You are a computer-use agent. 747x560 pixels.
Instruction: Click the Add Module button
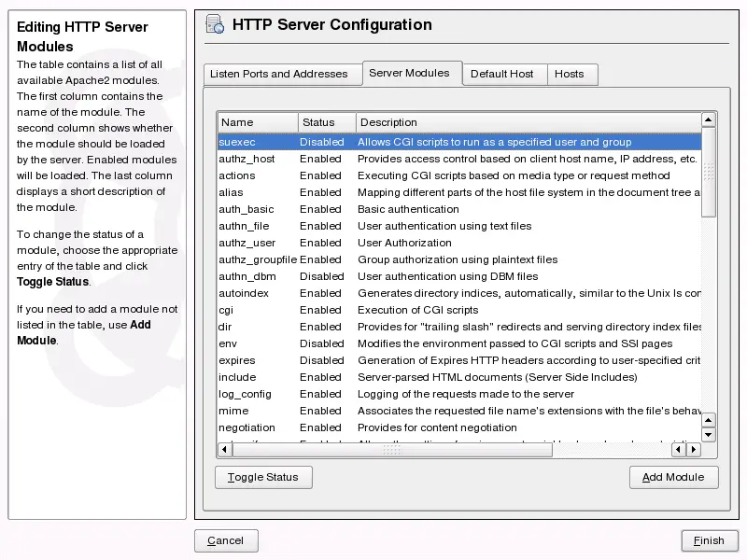point(674,477)
